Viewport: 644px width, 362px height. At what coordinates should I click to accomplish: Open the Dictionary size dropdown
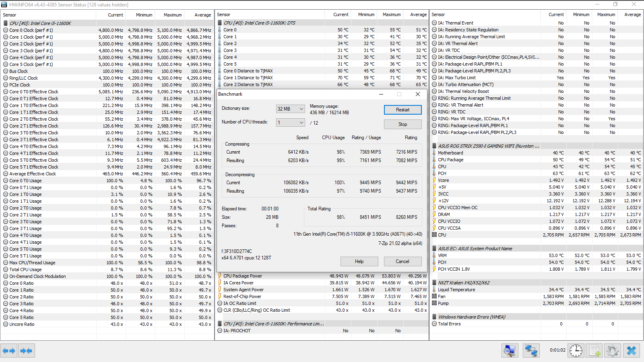coord(290,109)
